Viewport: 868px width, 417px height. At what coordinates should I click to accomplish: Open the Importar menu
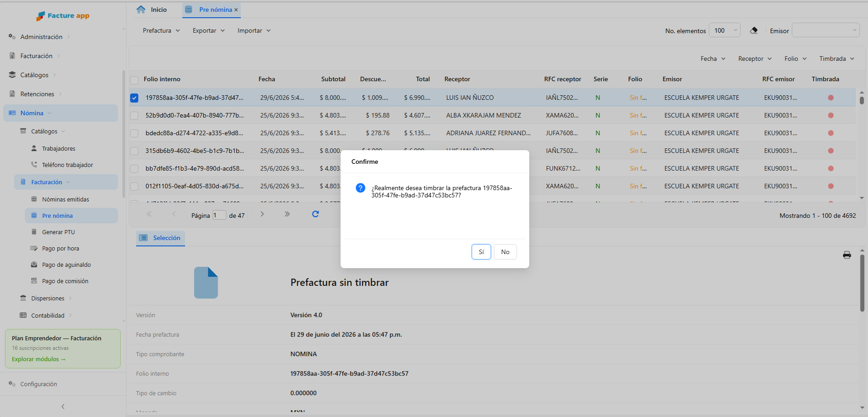[254, 30]
